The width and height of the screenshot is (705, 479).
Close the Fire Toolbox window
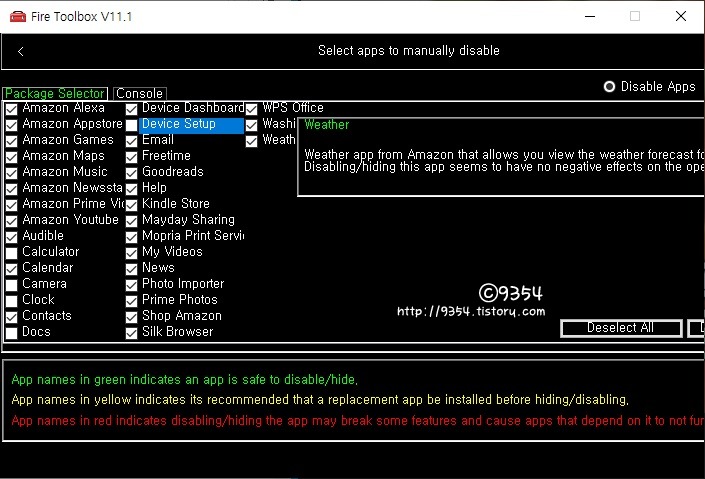click(681, 17)
